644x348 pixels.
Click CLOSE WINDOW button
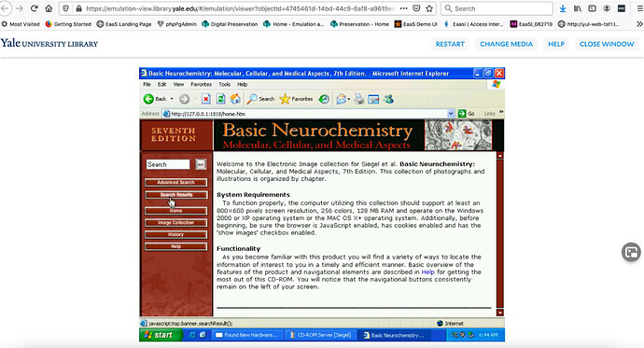coord(607,44)
